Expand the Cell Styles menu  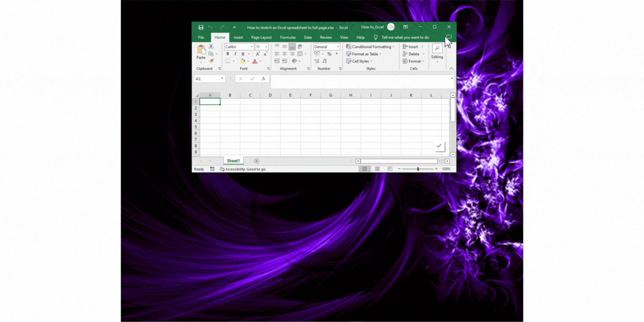click(x=359, y=61)
